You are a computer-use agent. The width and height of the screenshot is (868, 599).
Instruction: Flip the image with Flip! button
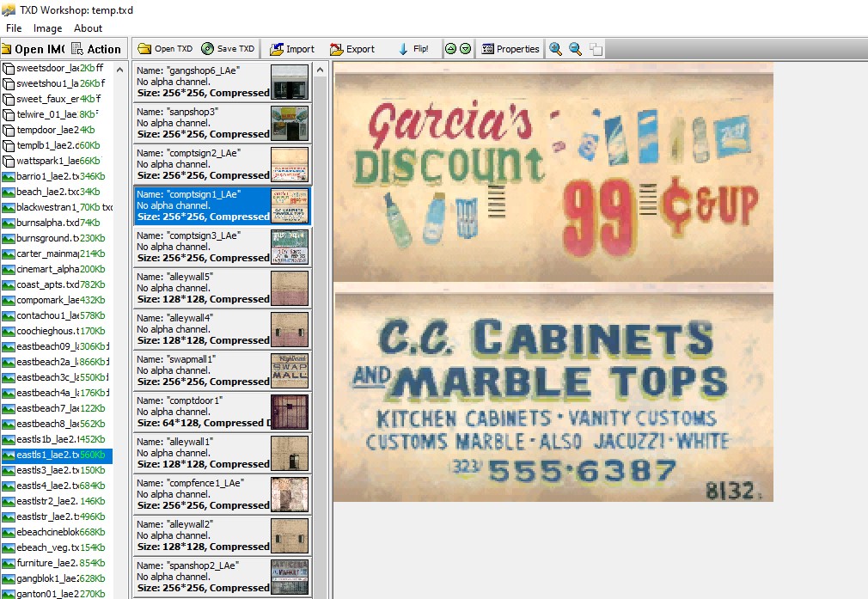coord(413,49)
